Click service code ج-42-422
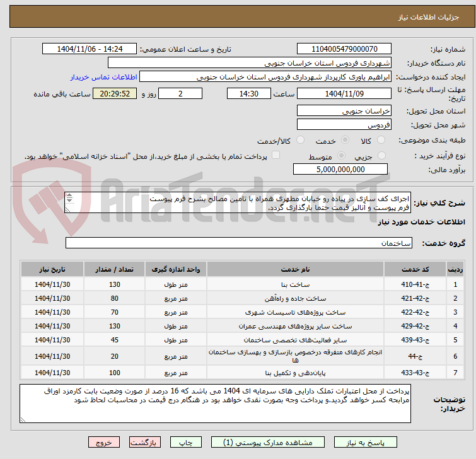 (415, 312)
